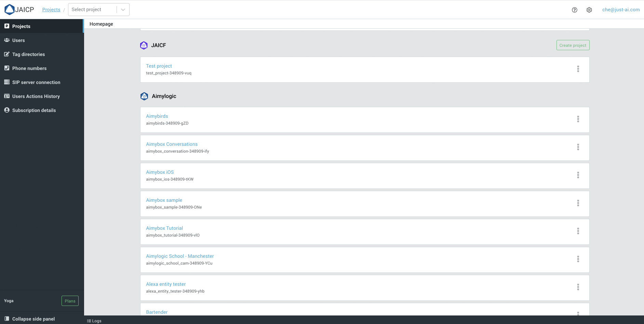The image size is (644, 324).
Task: Click the Collapse side panel icon
Action: click(7, 319)
